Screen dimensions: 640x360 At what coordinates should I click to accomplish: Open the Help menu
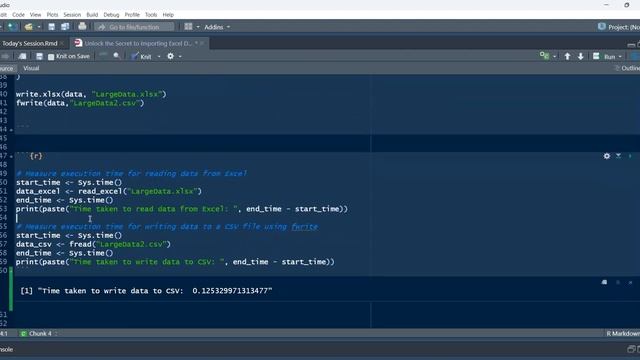coord(168,15)
